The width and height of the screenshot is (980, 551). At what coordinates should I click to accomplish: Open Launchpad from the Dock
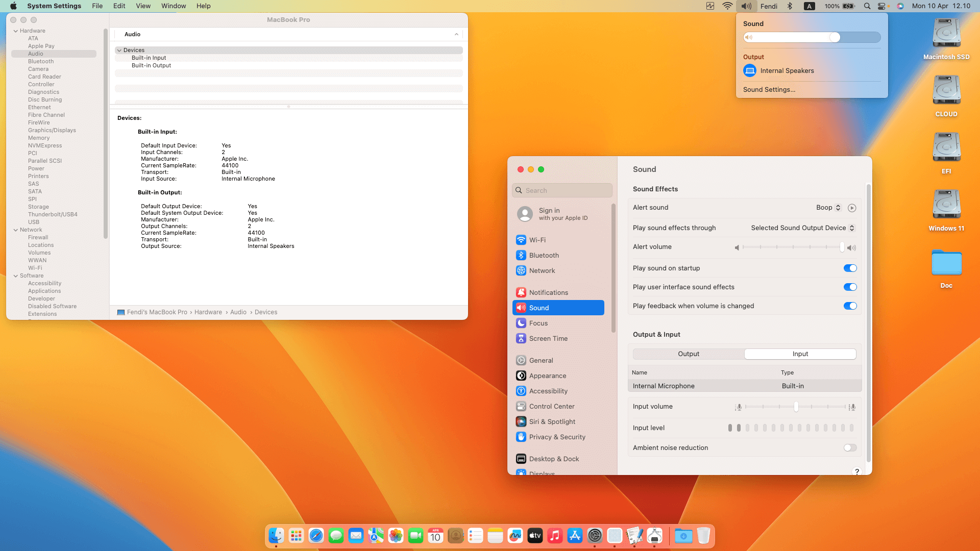coord(296,536)
